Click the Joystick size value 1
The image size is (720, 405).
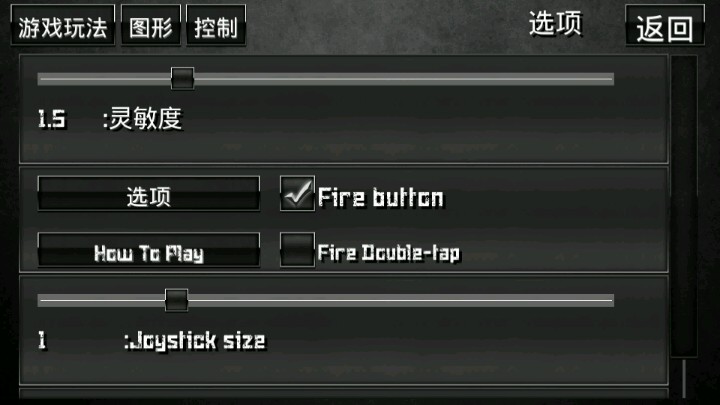click(x=42, y=340)
